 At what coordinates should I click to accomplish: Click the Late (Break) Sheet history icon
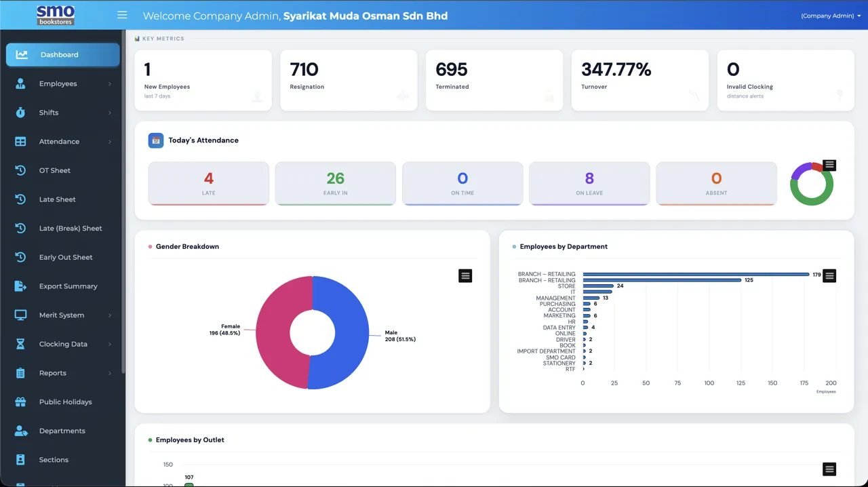20,229
